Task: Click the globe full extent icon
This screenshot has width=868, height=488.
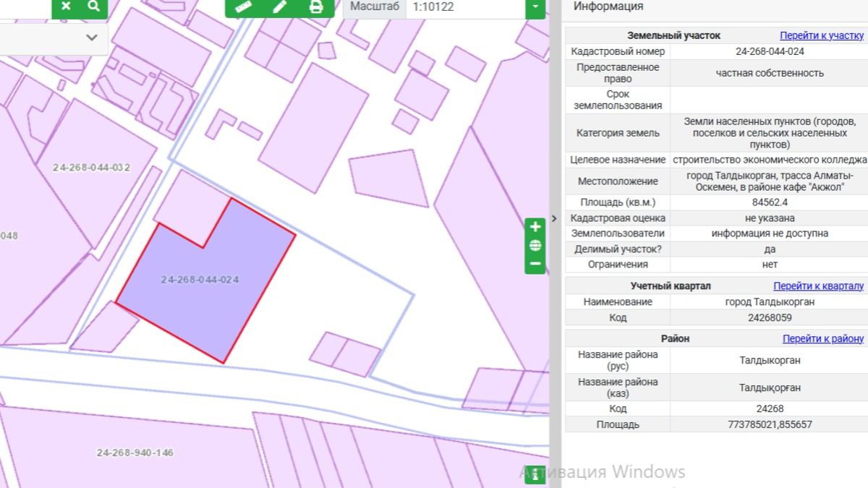Action: [x=535, y=246]
